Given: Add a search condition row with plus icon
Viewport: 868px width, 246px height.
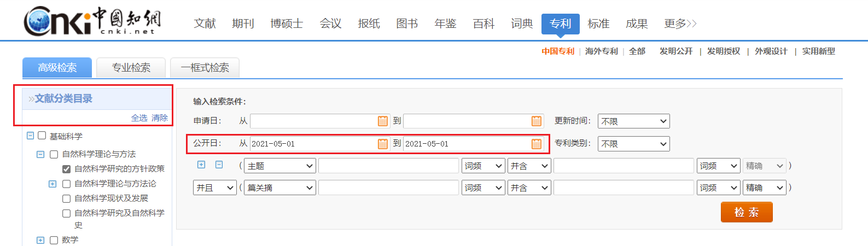Looking at the screenshot, I should point(201,165).
